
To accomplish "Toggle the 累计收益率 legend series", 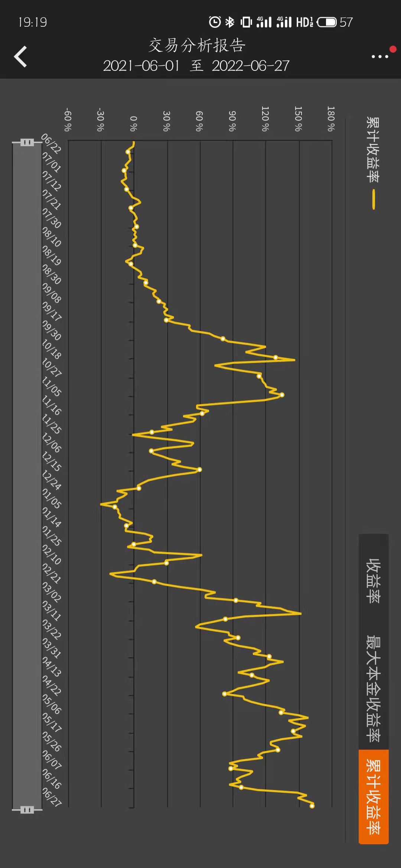I will click(x=373, y=149).
